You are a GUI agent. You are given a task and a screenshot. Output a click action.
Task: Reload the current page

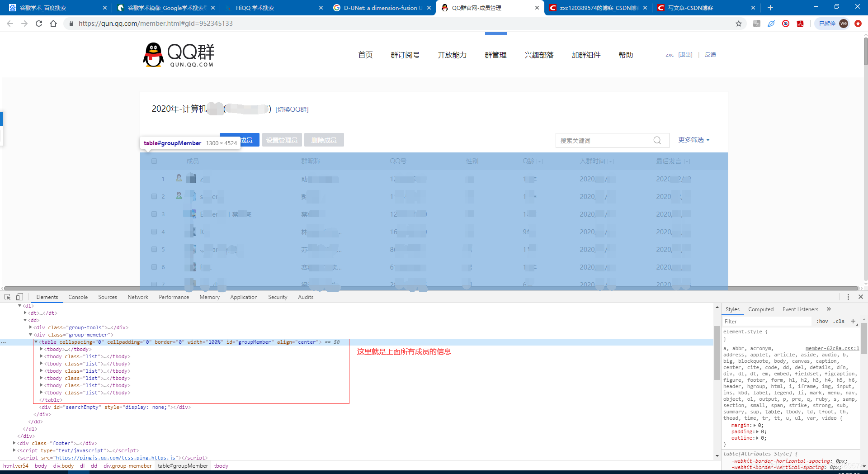click(39, 24)
